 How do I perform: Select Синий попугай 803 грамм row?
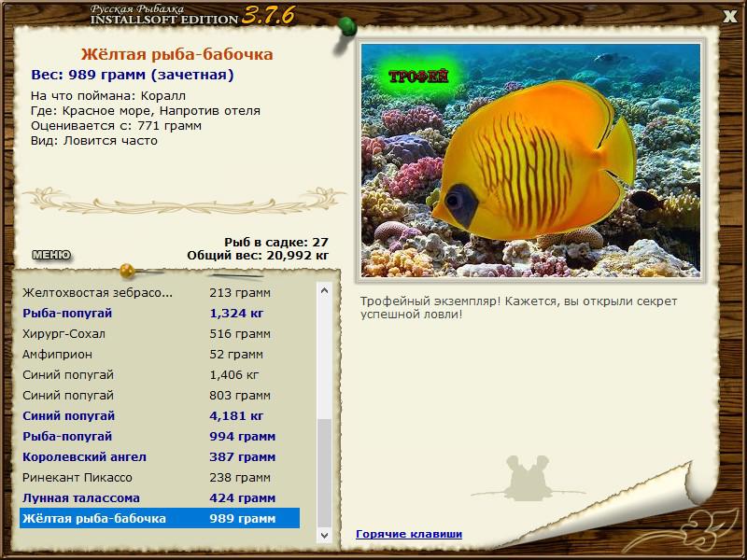point(160,395)
